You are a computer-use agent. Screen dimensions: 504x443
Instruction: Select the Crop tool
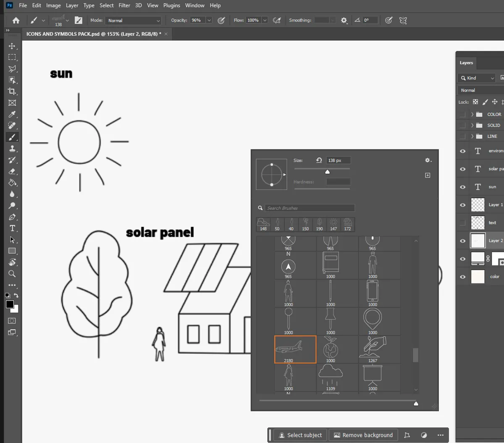pos(12,91)
